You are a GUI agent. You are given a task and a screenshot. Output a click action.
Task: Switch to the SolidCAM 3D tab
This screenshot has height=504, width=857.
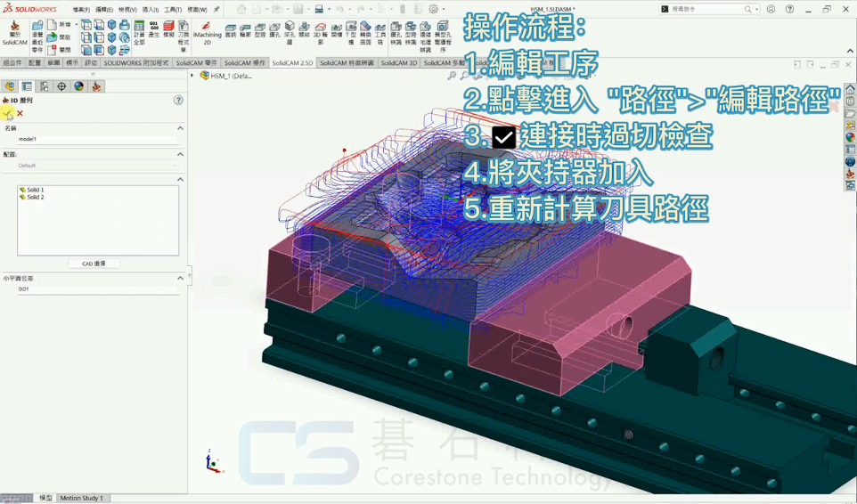[400, 63]
